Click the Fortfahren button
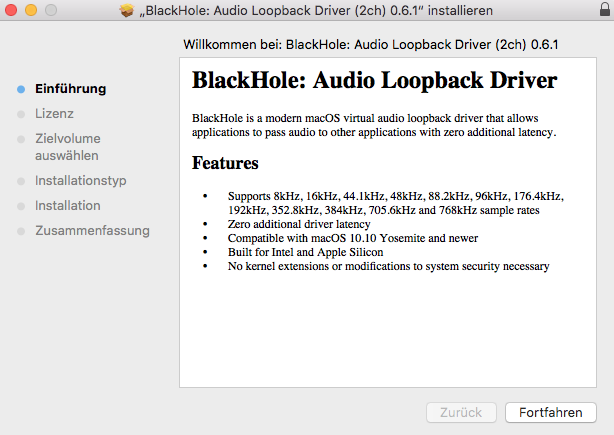 pyautogui.click(x=551, y=412)
